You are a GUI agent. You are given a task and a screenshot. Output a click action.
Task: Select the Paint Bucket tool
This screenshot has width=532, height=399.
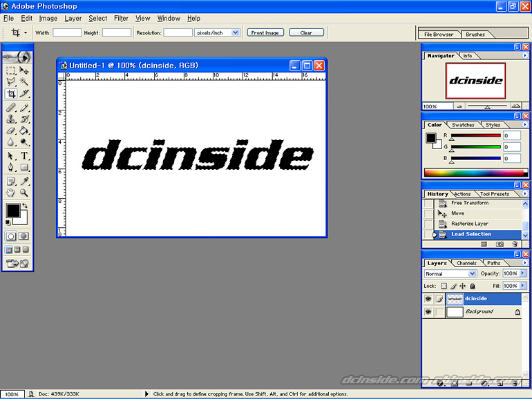click(23, 130)
